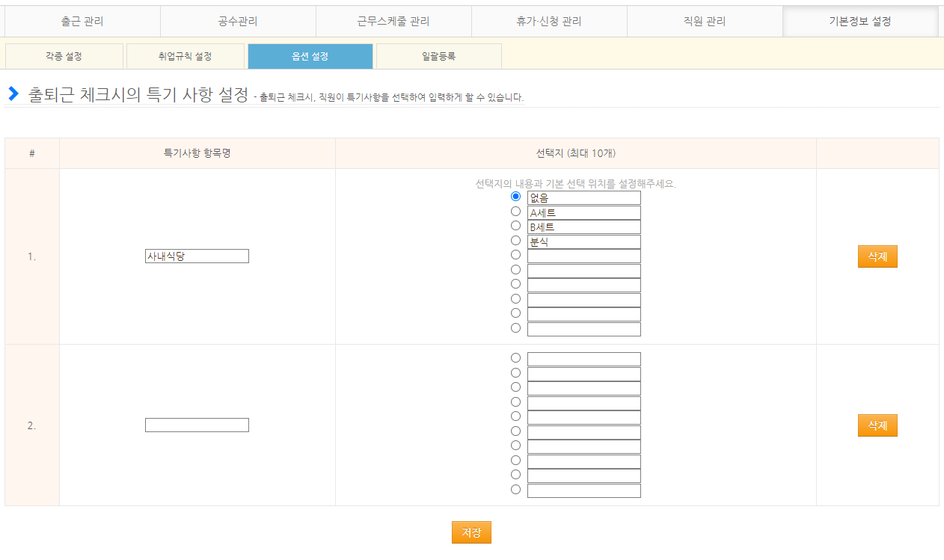
Task: Open the 직원 관리 tab
Action: click(705, 22)
